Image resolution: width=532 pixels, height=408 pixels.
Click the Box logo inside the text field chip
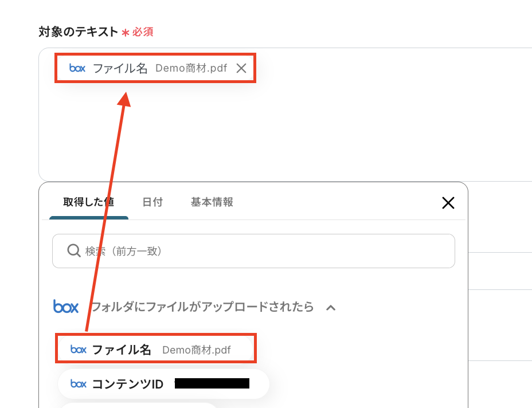(x=77, y=68)
